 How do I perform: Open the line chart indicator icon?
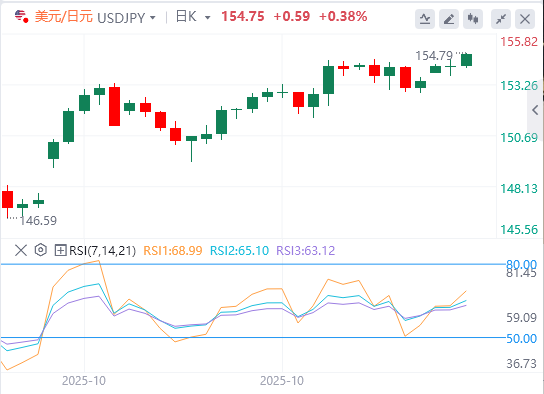click(425, 19)
